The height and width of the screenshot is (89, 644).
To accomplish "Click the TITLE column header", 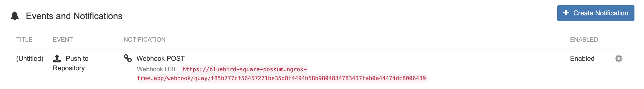I will [x=24, y=40].
